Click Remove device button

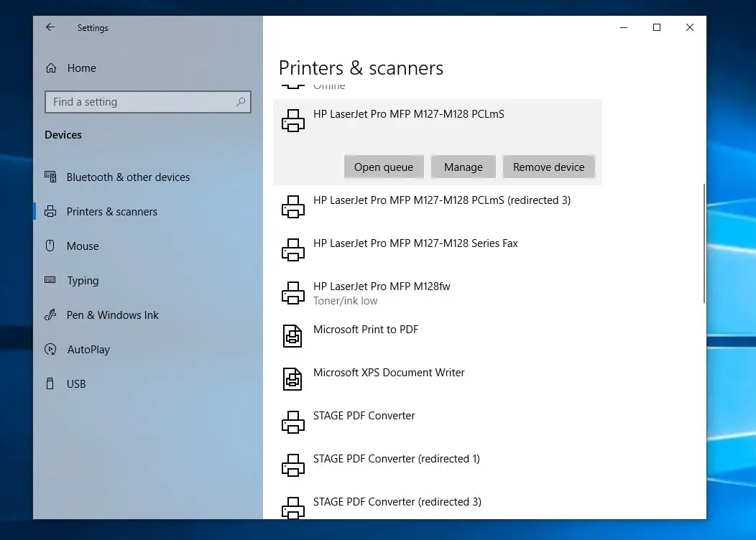[549, 167]
